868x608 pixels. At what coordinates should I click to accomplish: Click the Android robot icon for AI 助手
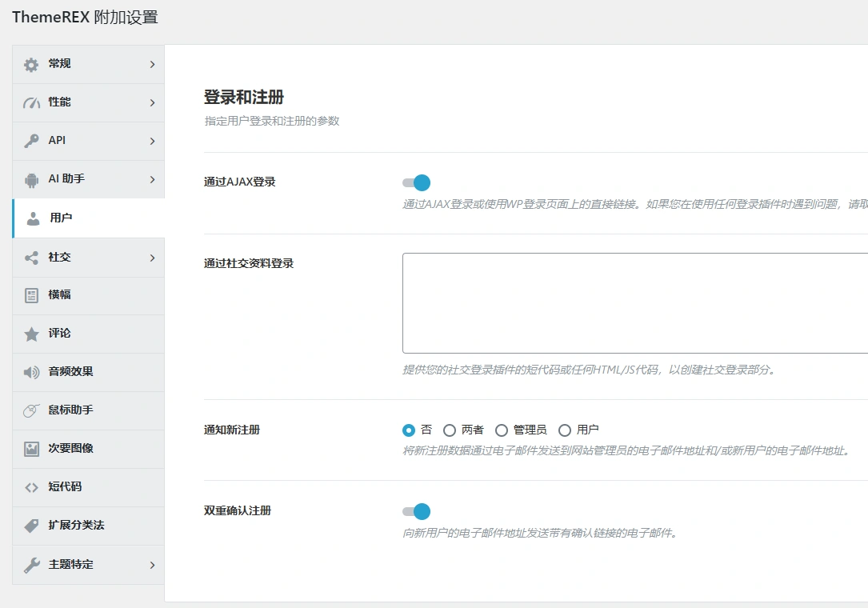point(30,179)
